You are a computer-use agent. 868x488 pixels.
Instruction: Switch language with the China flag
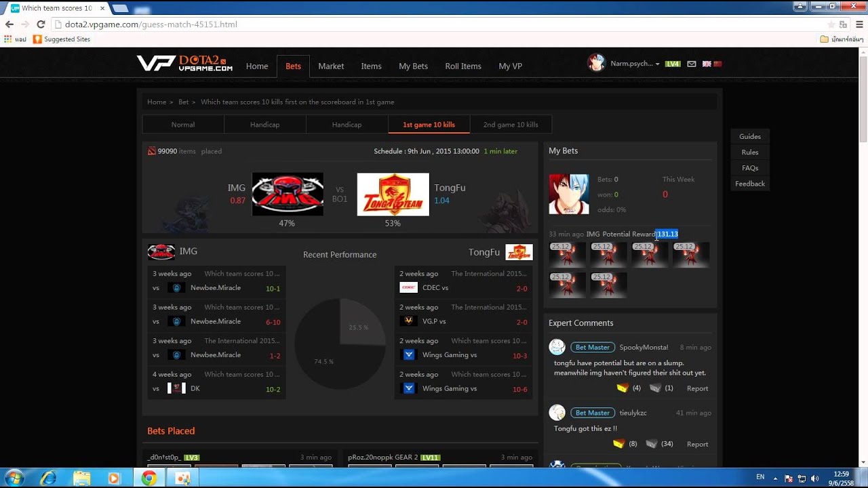point(717,64)
